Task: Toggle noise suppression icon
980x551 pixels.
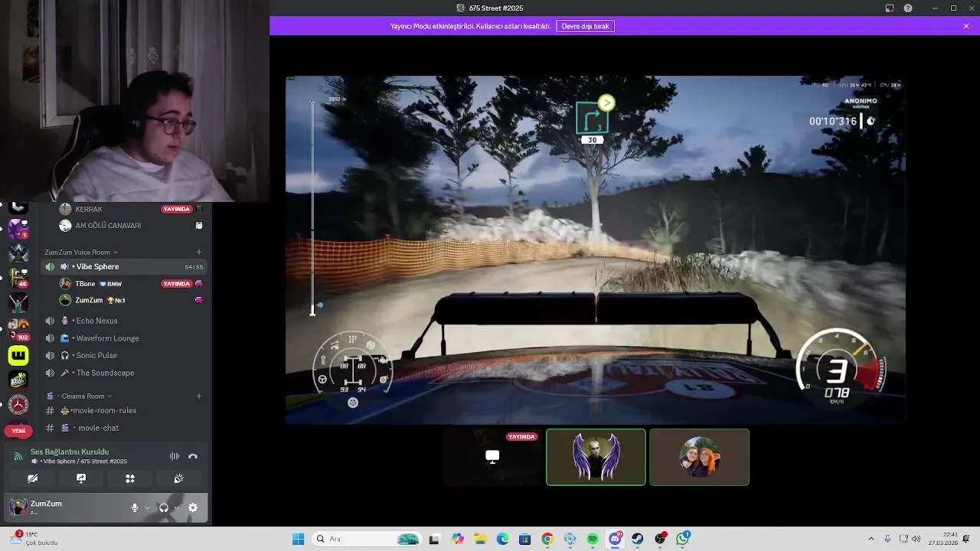Action: point(175,456)
